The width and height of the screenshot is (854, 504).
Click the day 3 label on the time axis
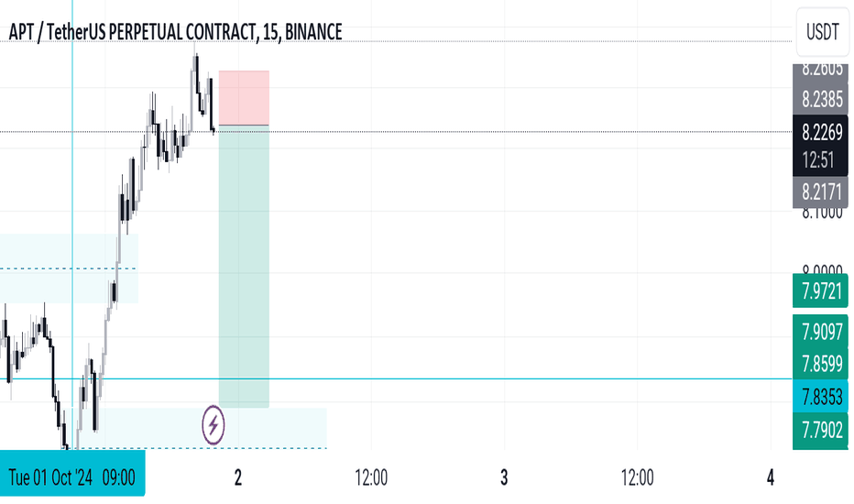[x=504, y=477]
